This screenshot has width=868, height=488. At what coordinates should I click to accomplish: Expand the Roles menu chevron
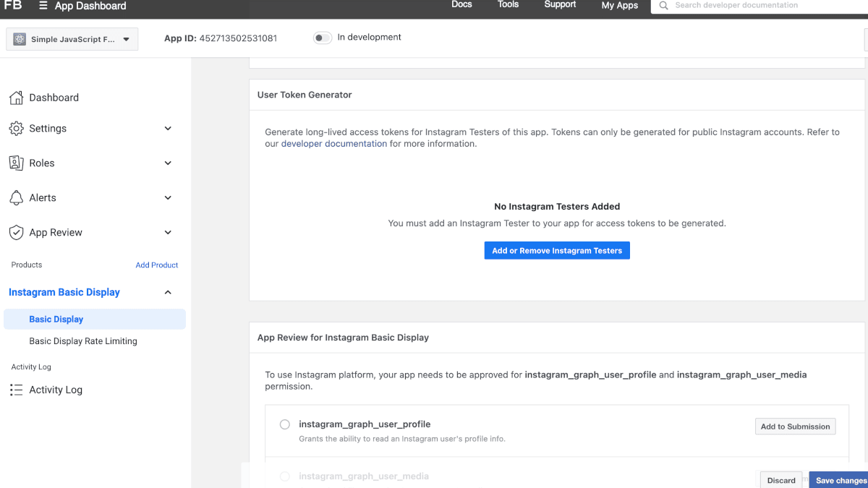168,163
